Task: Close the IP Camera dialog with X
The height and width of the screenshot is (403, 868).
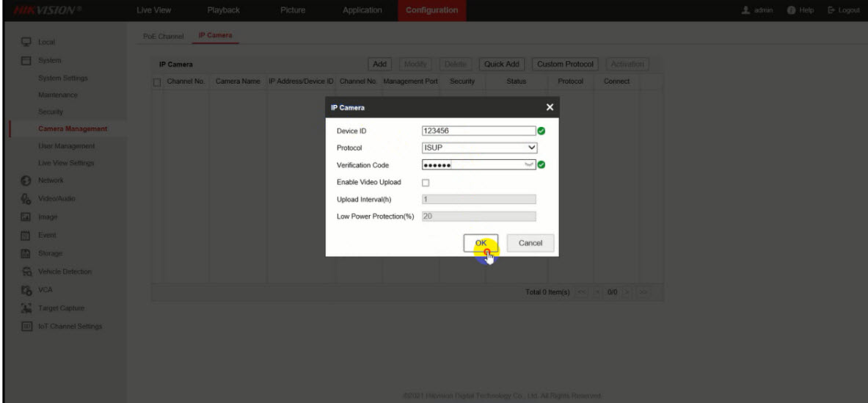Action: point(550,107)
